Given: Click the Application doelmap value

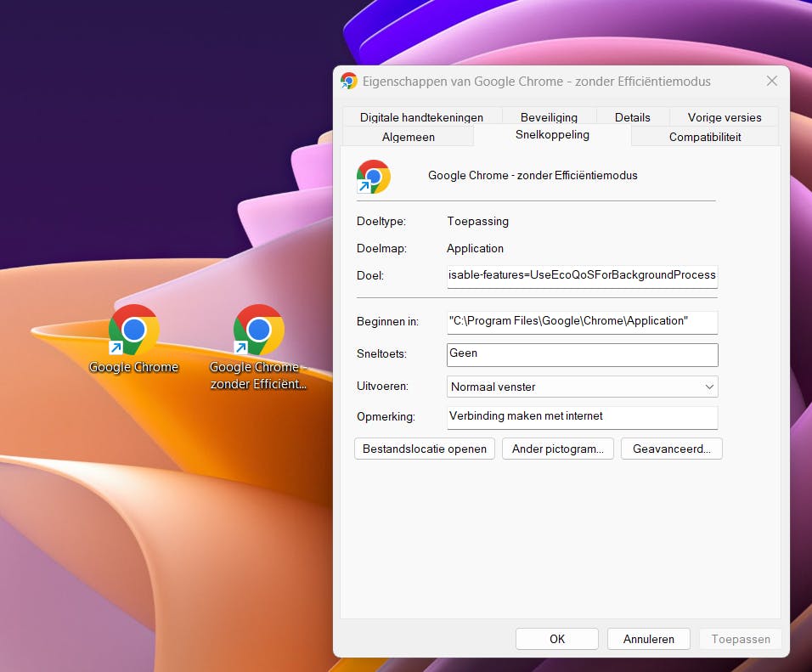Looking at the screenshot, I should click(475, 248).
